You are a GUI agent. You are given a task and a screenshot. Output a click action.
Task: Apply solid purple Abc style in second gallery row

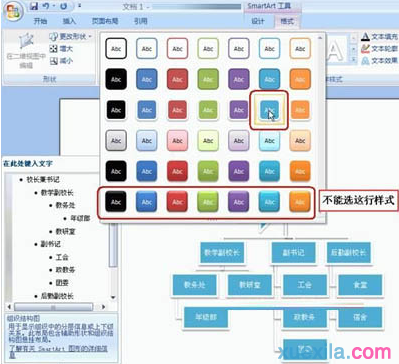(x=239, y=79)
